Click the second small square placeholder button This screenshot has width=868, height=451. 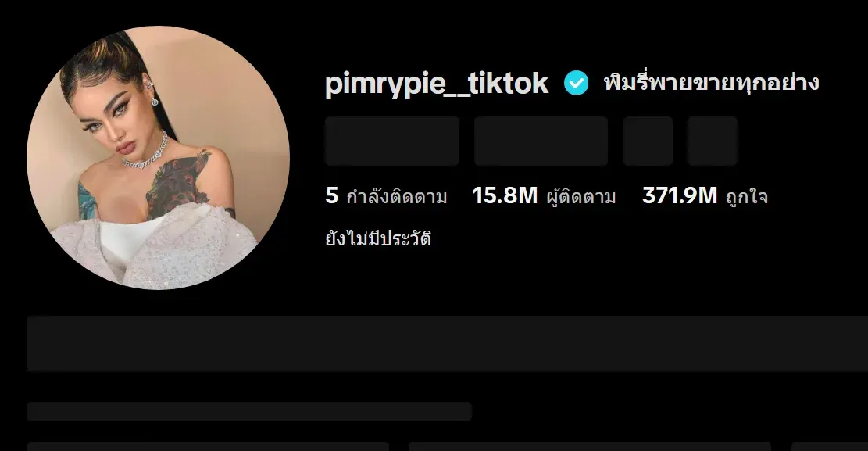[x=712, y=141]
